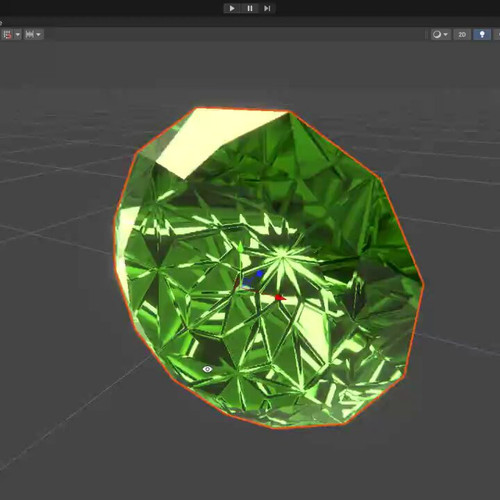This screenshot has width=500, height=500.
Task: Click the blue Z-axis gizmo handle
Action: (259, 274)
